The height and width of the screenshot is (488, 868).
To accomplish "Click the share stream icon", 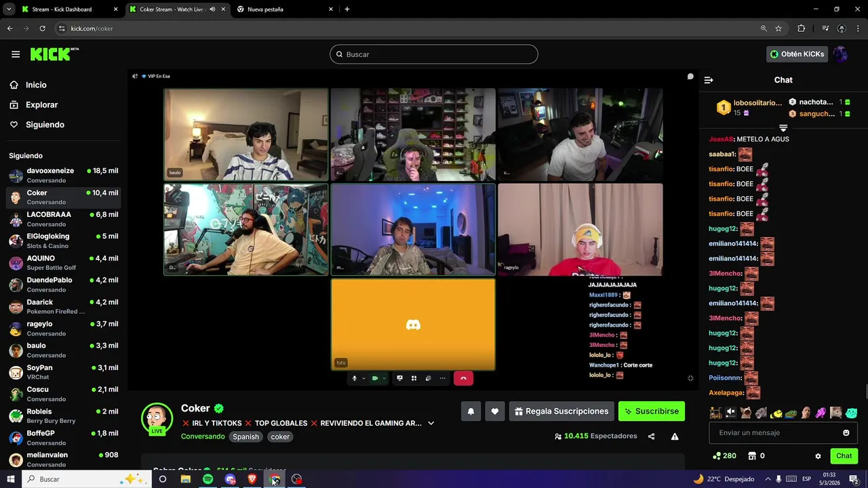I will 651,436.
